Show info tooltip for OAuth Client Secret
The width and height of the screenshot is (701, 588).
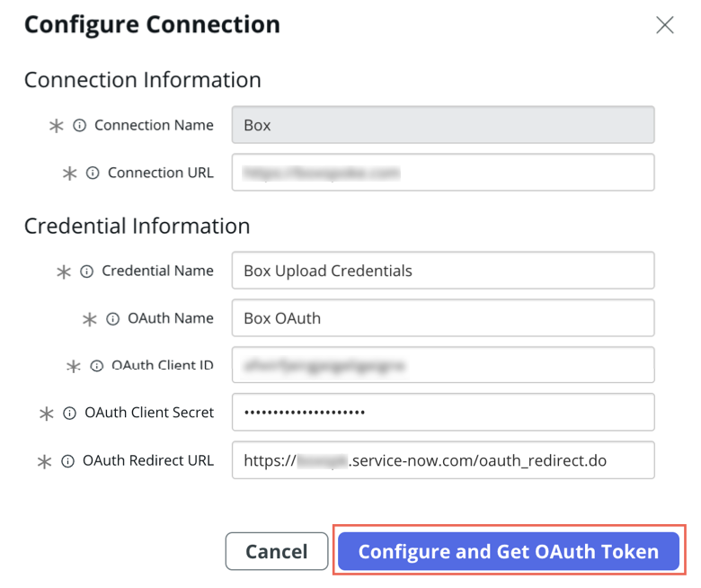tap(69, 413)
